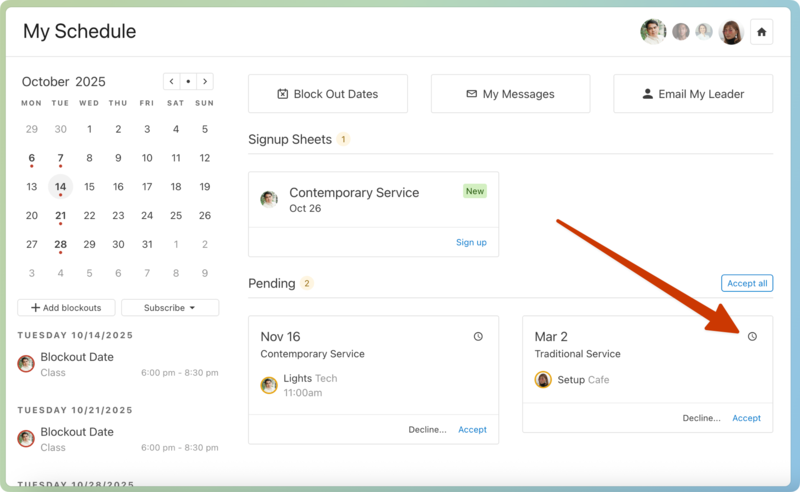Open the rightmost profile avatar in header
Screen dimensions: 800x492
pos(731,32)
